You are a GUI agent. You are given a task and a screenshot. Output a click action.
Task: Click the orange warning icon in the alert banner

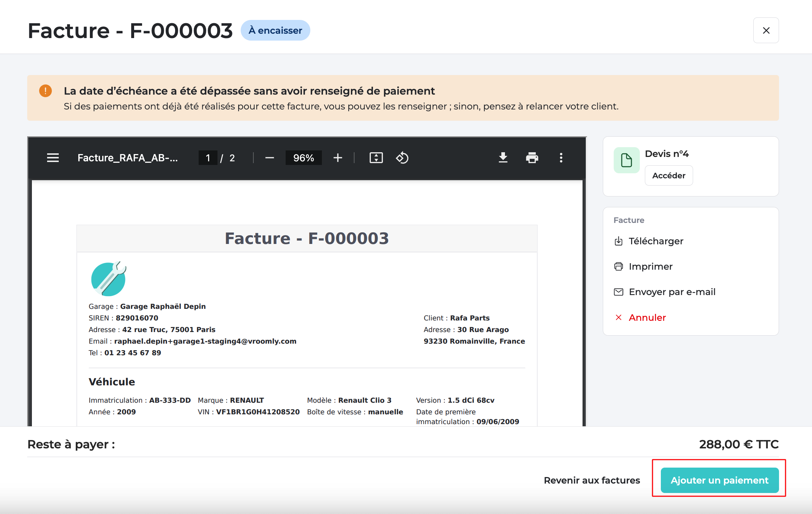[x=45, y=91]
